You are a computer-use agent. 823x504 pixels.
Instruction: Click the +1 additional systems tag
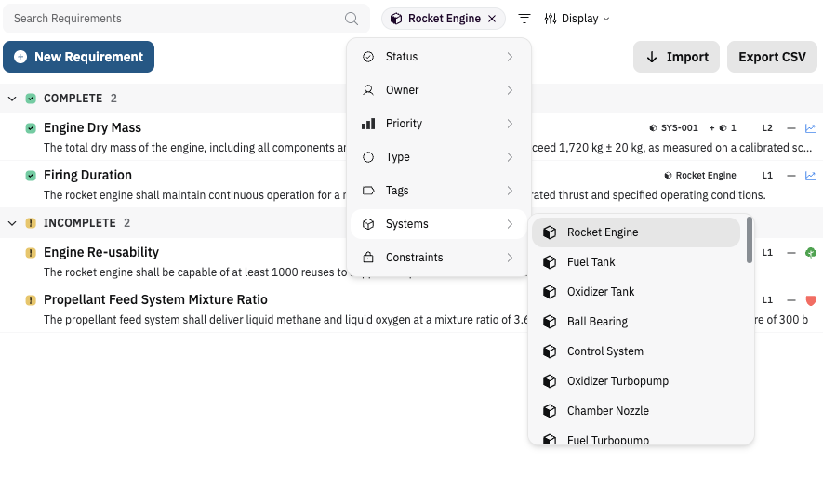723,128
